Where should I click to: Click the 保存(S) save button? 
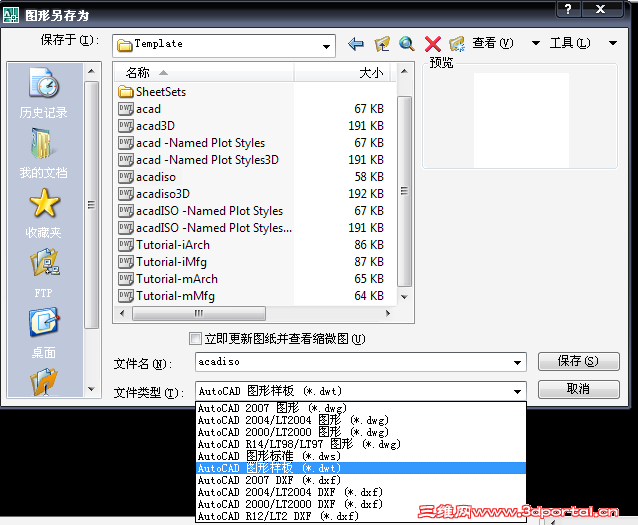pos(579,361)
